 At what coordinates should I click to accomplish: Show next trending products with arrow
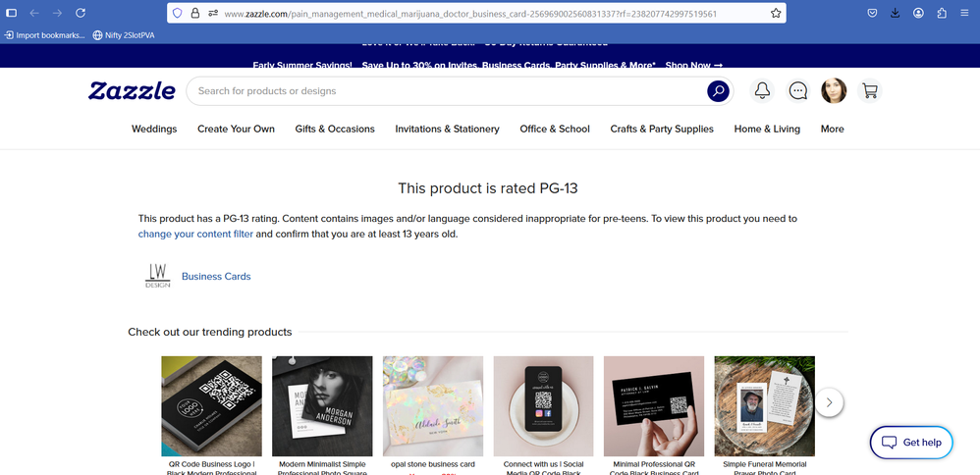(829, 402)
